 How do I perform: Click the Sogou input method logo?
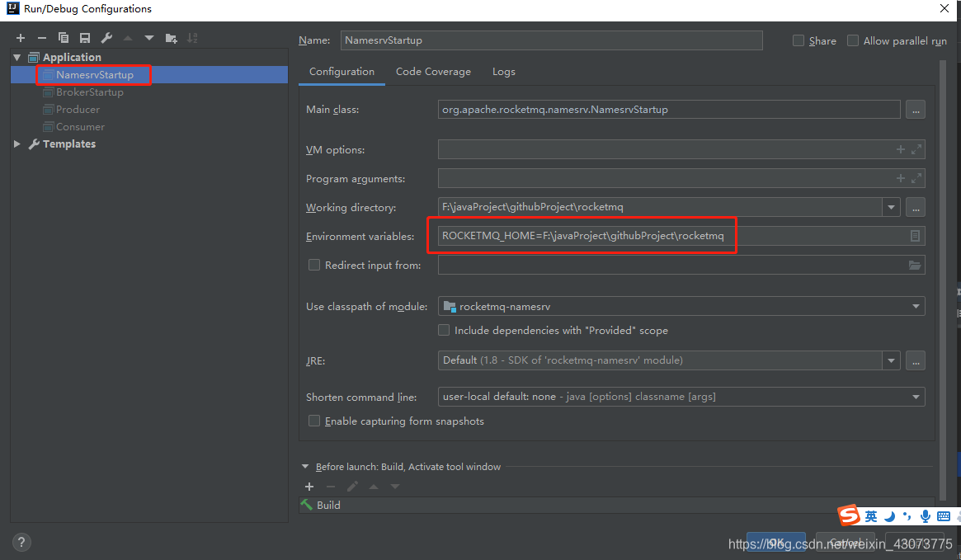[x=850, y=515]
